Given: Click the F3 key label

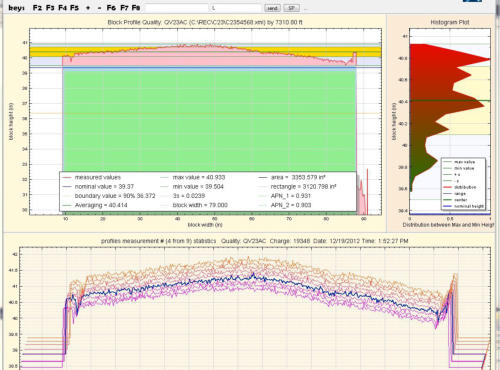Looking at the screenshot, I should pyautogui.click(x=50, y=8).
